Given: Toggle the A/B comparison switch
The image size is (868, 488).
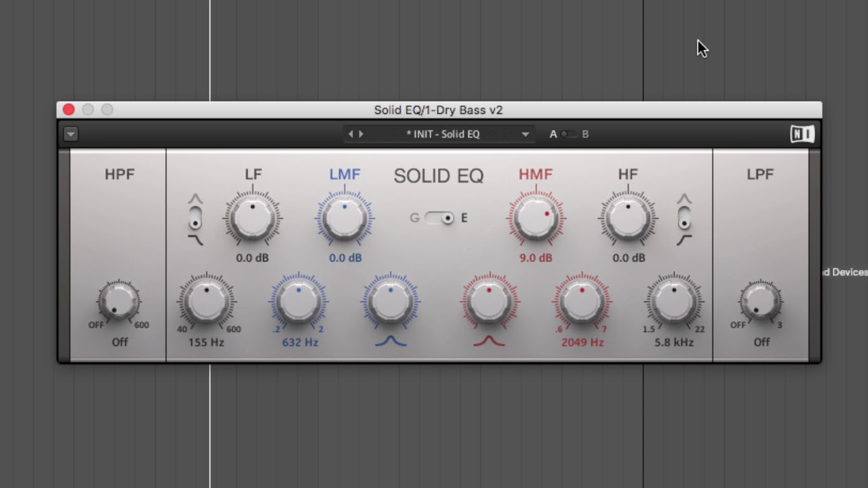Looking at the screenshot, I should pyautogui.click(x=570, y=134).
